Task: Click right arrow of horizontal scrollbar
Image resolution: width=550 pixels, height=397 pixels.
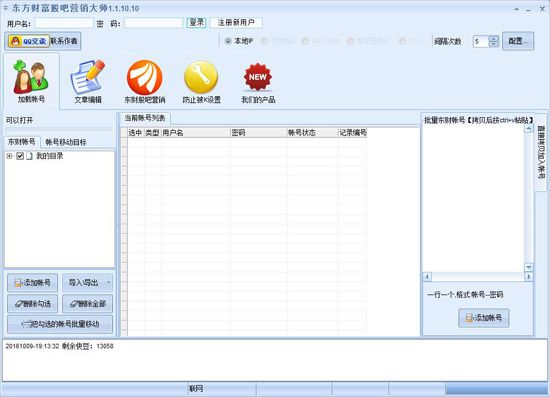Action: coord(529,277)
